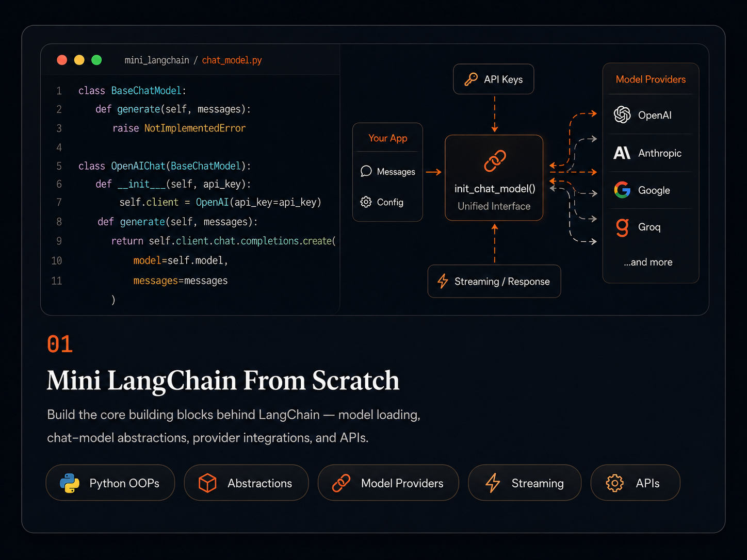Click the lightning icon in Streaming / Response

[x=443, y=281]
